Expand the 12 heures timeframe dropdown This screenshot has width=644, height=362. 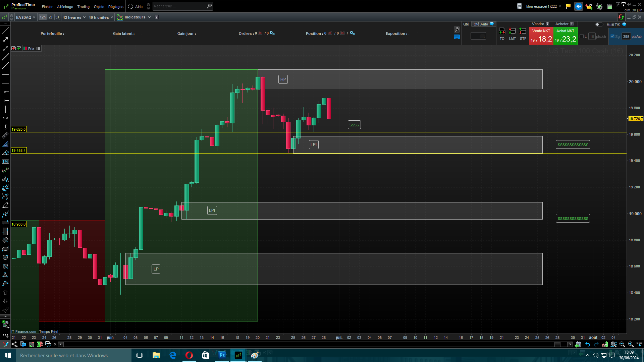[x=74, y=17]
